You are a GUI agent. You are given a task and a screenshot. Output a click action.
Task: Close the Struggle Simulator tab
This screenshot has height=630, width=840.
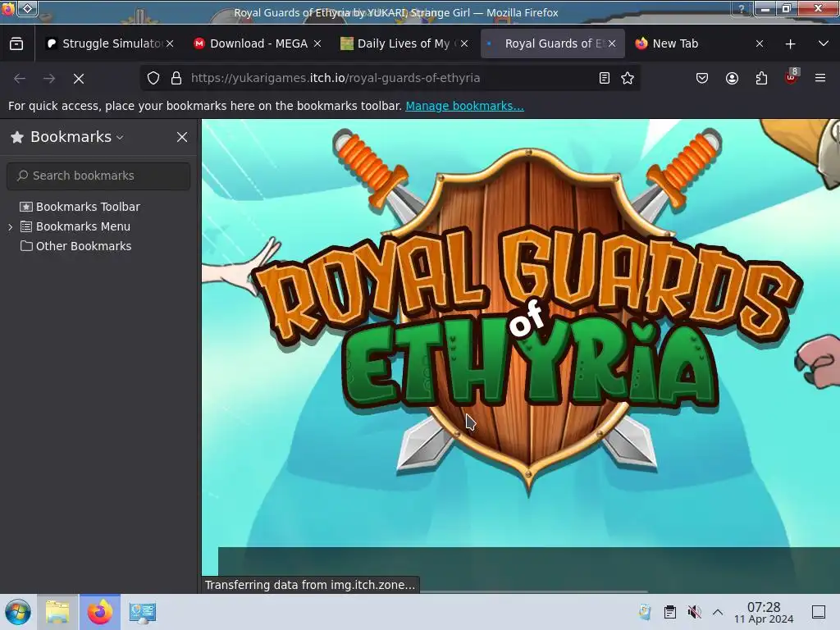(170, 44)
